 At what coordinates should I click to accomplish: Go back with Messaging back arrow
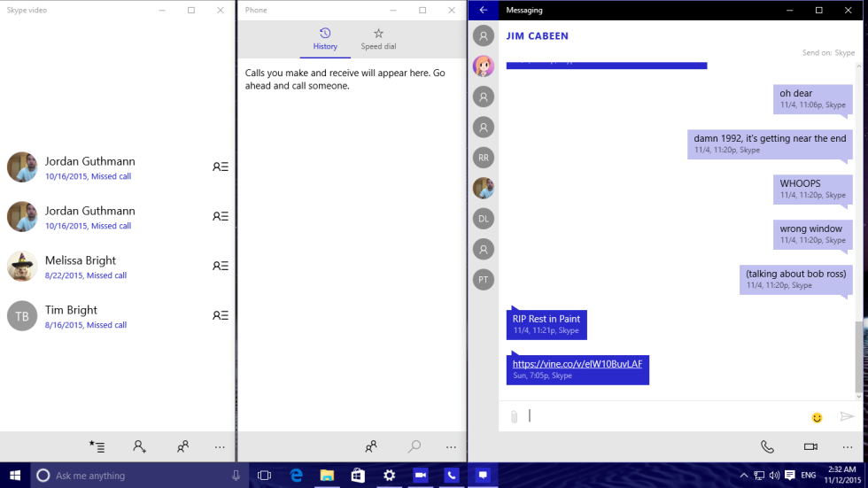pyautogui.click(x=484, y=10)
